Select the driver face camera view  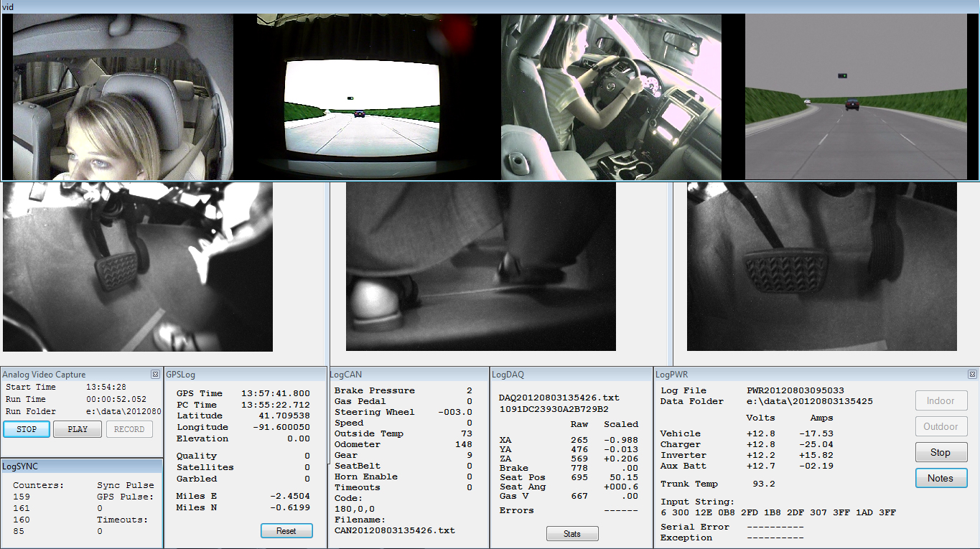(122, 97)
